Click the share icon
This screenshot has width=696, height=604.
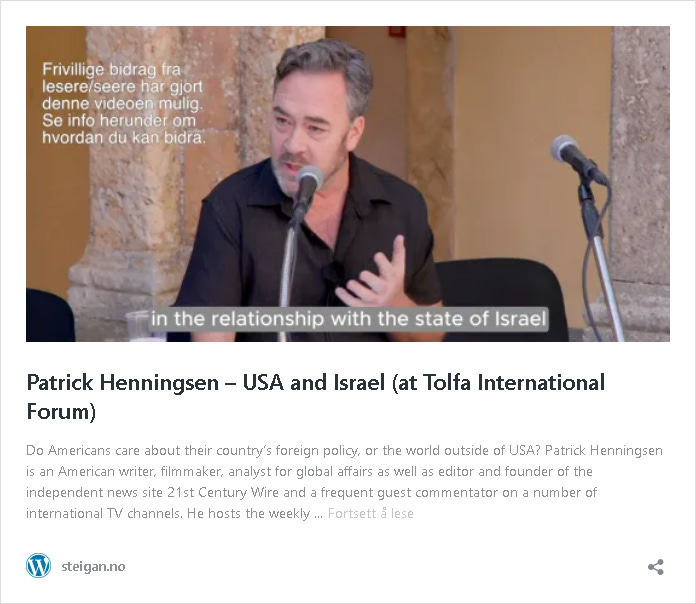click(656, 567)
